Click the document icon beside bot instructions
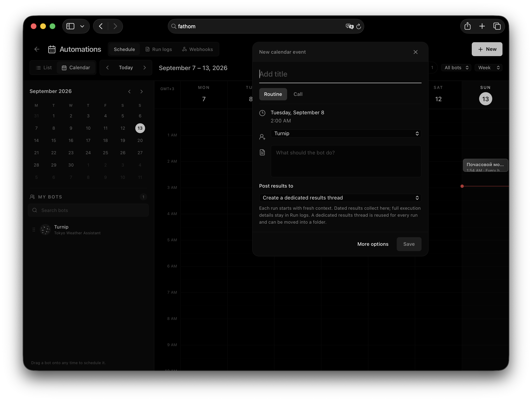 [262, 152]
